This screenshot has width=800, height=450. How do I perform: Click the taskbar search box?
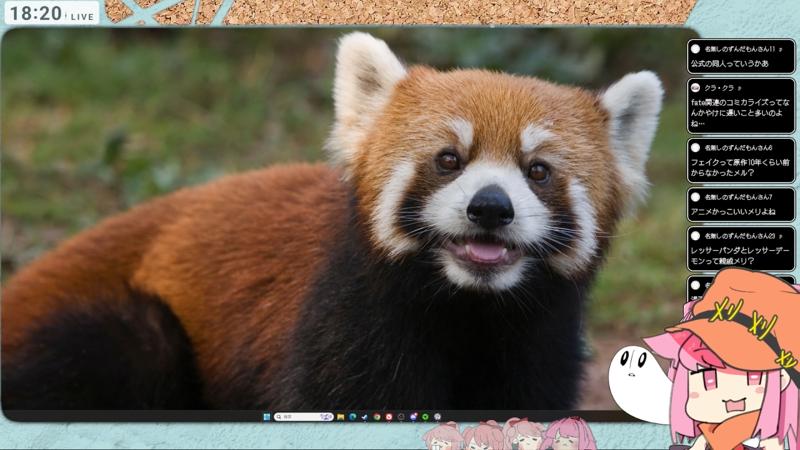[304, 417]
